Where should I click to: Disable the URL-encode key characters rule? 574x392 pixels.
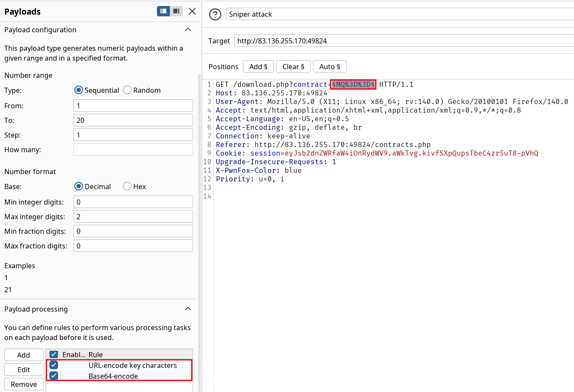[54, 365]
